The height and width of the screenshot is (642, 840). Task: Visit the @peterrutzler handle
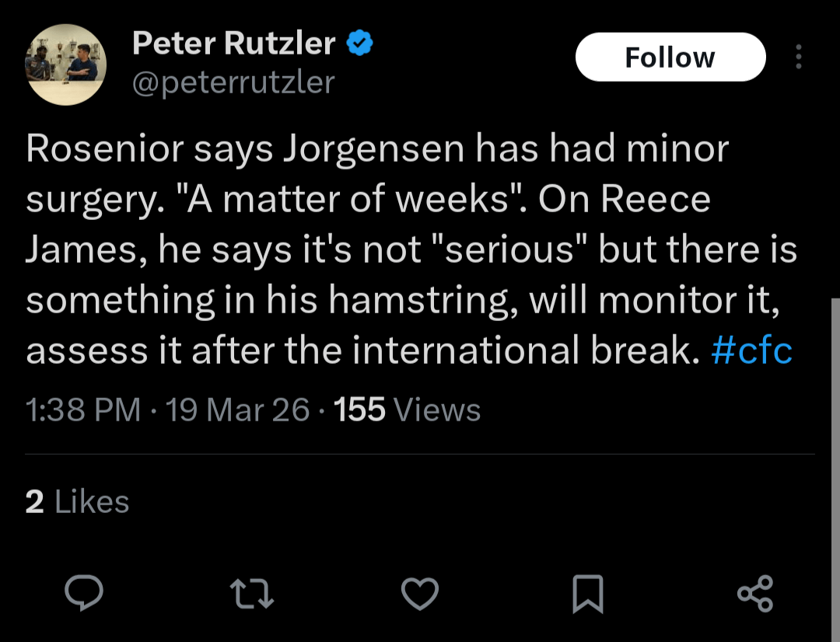tap(233, 81)
